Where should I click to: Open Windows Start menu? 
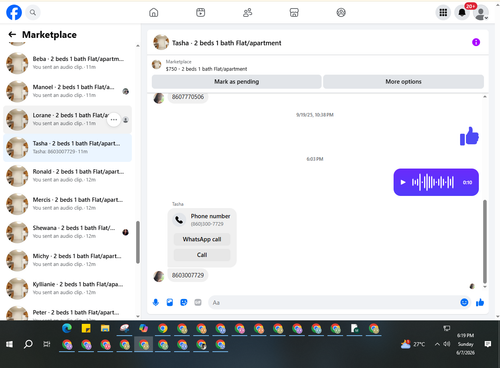click(x=9, y=344)
